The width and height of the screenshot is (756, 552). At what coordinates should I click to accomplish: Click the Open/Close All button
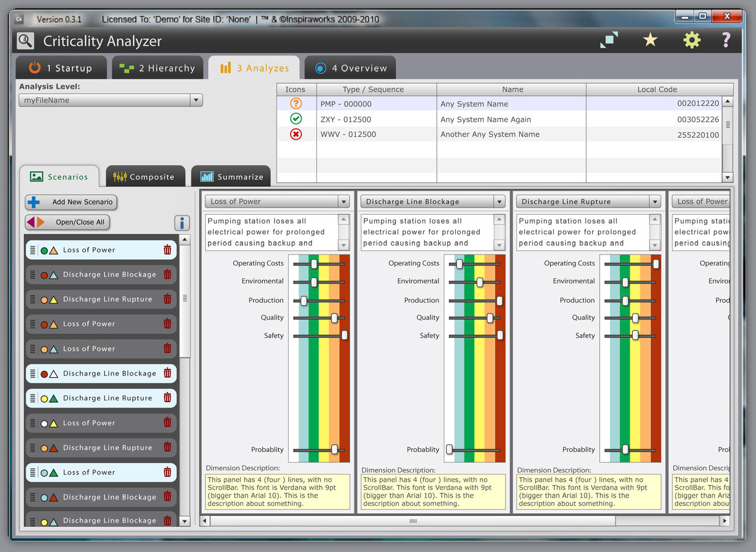coord(67,222)
